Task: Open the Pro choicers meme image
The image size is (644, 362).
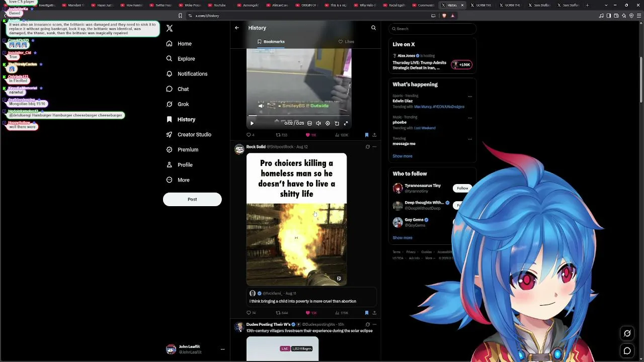Action: 296,219
